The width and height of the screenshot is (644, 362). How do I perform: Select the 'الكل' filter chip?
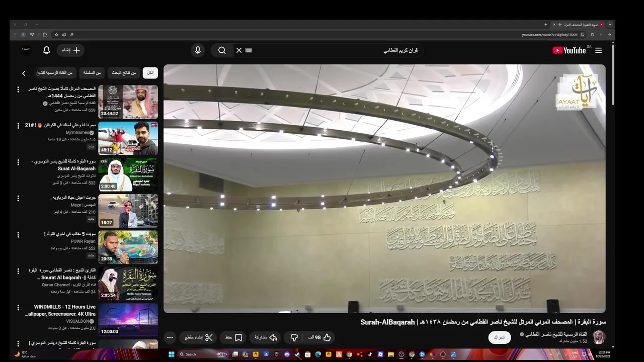pos(150,73)
